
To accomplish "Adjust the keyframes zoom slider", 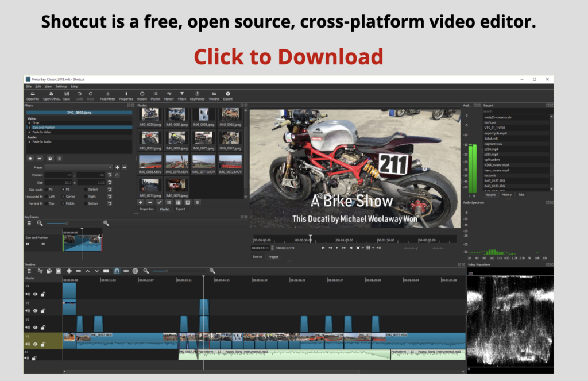I will 74,223.
